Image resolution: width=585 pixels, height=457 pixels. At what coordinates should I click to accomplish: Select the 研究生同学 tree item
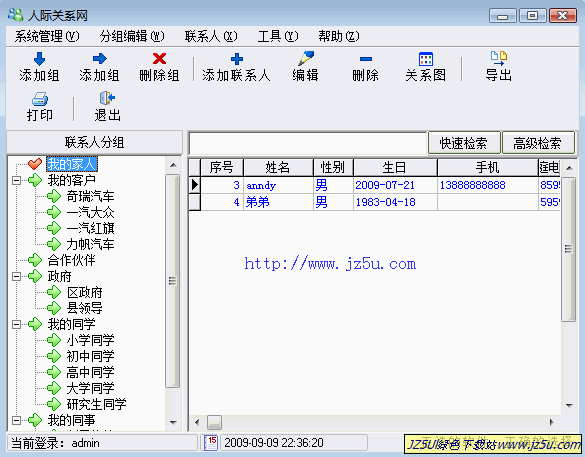pos(97,404)
